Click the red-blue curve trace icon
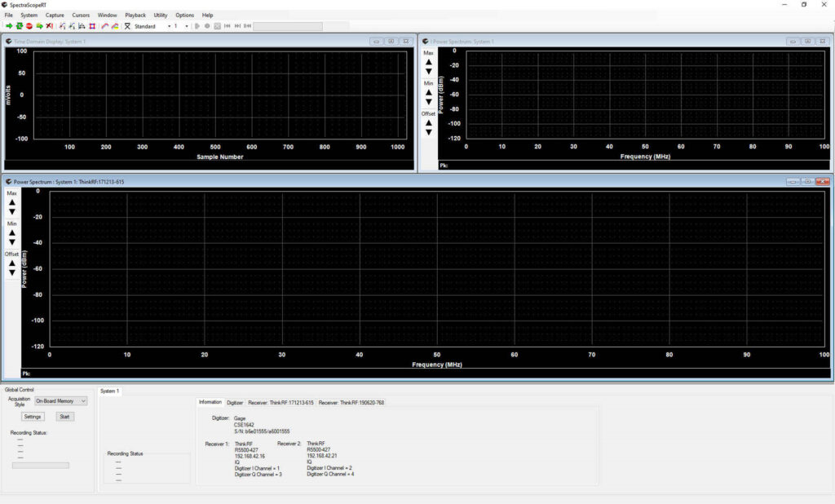Viewport: 835px width, 504px height. pos(105,26)
